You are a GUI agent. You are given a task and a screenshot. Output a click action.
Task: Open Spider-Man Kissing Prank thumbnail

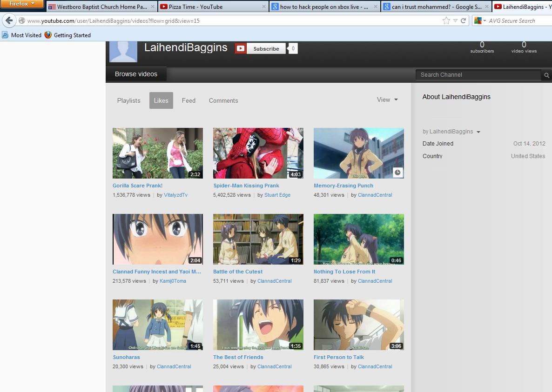[x=258, y=153]
